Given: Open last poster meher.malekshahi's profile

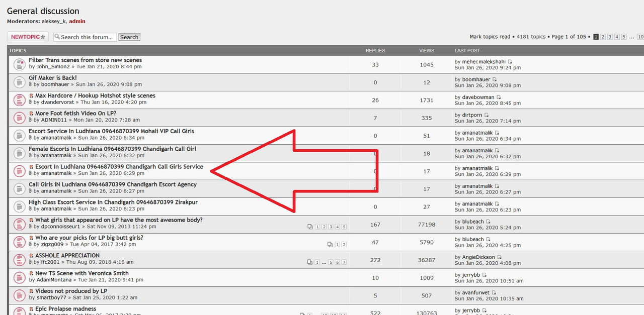Looking at the screenshot, I should (484, 62).
